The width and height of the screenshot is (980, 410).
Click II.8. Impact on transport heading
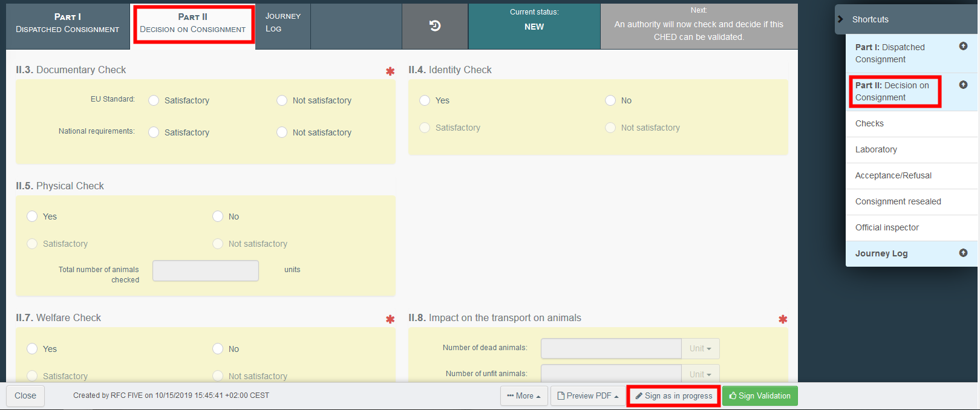[495, 317]
